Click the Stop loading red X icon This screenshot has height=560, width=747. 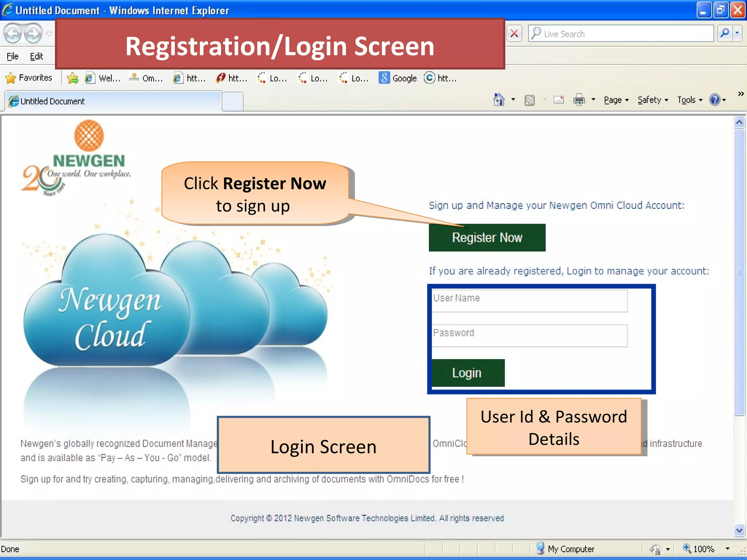tap(514, 34)
